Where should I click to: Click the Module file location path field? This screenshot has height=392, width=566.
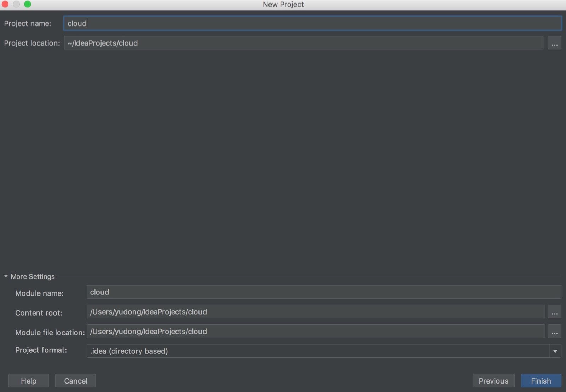click(x=315, y=332)
